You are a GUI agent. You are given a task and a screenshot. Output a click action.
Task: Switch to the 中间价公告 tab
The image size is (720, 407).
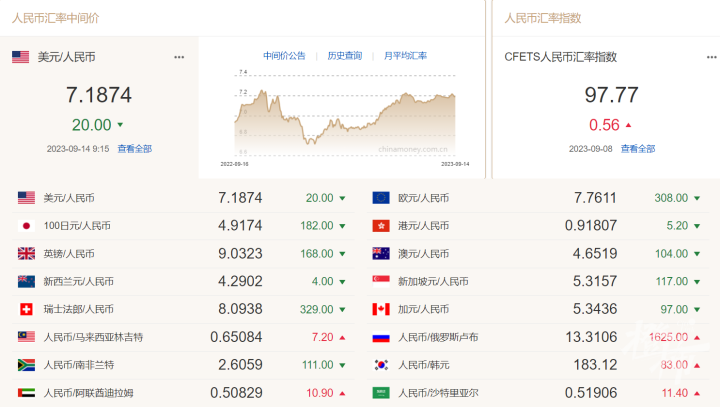(x=284, y=56)
